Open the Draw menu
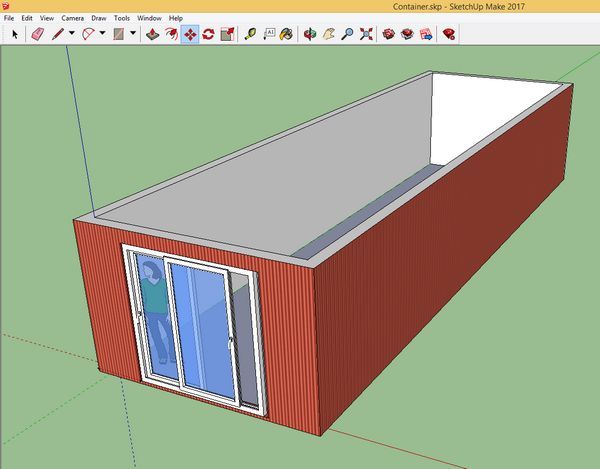Viewport: 600px width, 469px height. pos(99,18)
